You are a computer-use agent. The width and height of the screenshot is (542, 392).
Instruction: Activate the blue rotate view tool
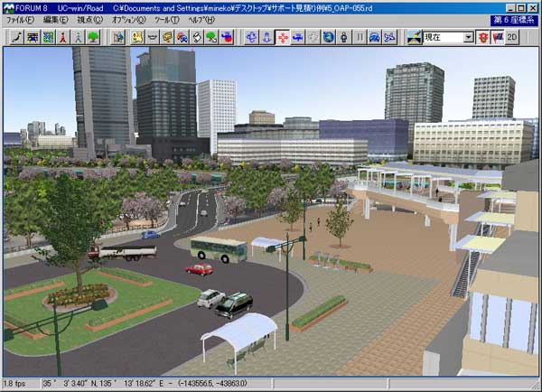pos(252,37)
